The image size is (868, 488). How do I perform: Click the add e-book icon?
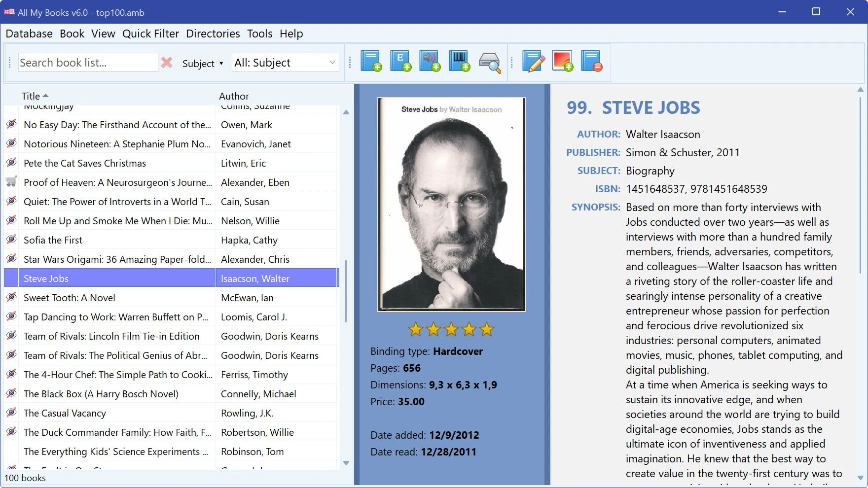400,62
